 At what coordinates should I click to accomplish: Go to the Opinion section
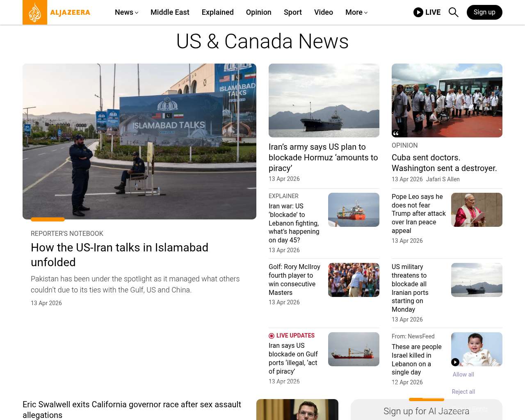pos(258,12)
